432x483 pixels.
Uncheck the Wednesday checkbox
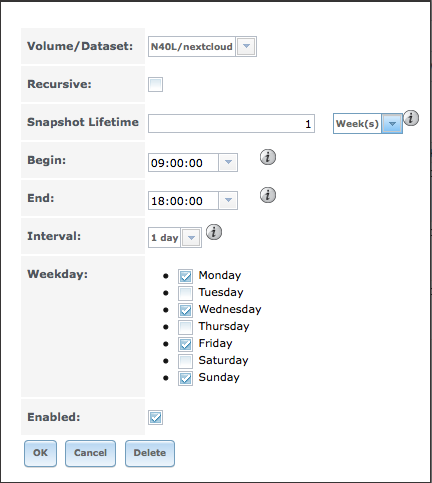(185, 310)
